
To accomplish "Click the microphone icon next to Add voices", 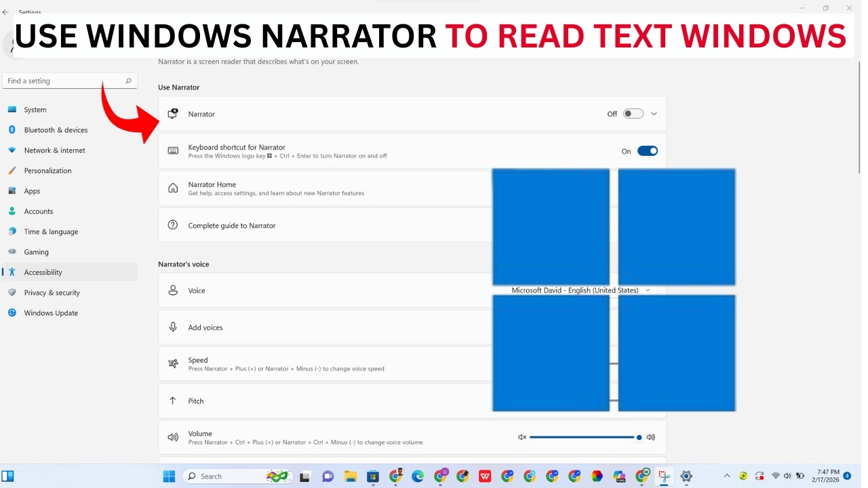I will click(173, 327).
